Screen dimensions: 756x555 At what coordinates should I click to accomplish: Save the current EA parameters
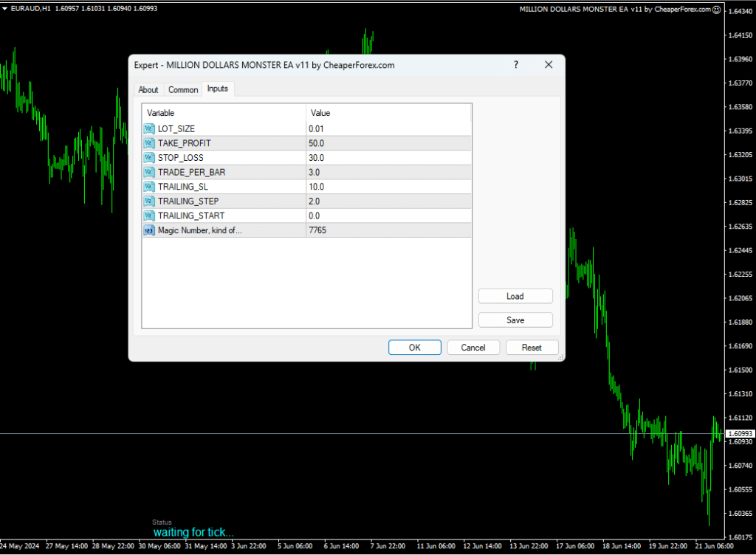click(x=515, y=320)
